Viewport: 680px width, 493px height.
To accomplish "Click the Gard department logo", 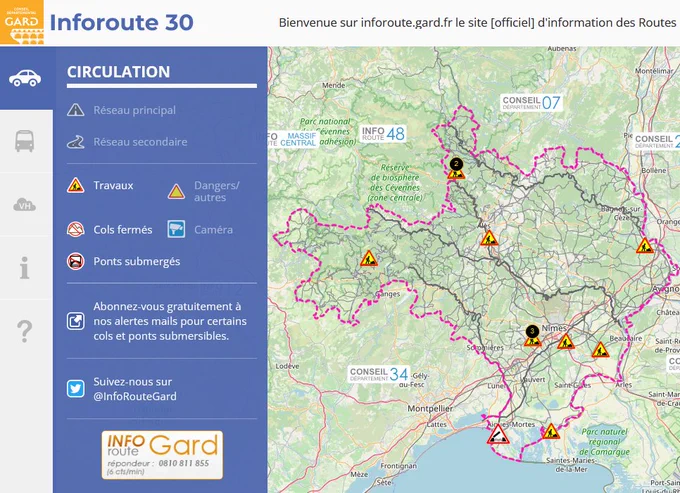I will (x=22, y=22).
